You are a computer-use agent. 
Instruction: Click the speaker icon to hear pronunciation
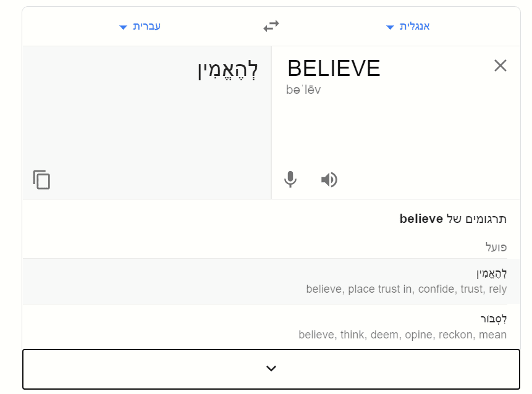[329, 179]
